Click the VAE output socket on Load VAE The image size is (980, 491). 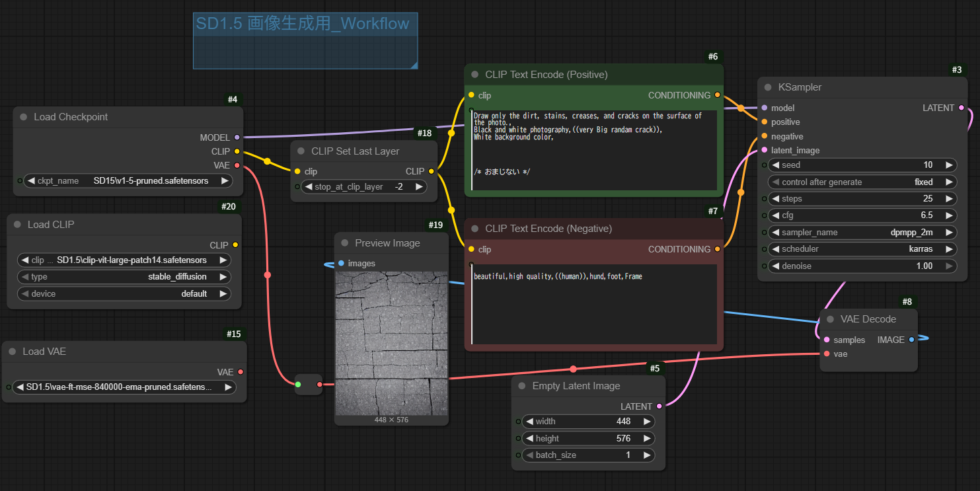241,372
